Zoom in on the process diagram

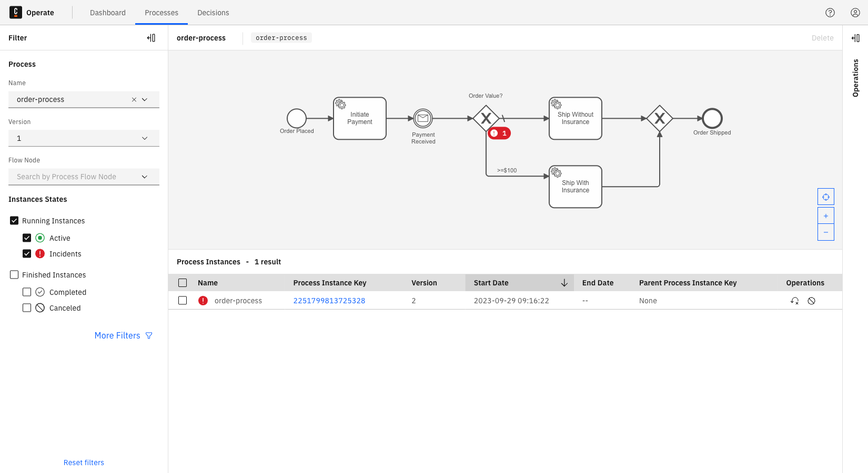click(825, 215)
